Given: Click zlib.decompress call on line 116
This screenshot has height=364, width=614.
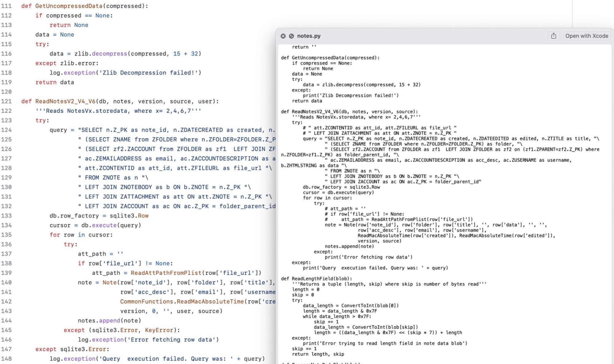Looking at the screenshot, I should tap(101, 53).
